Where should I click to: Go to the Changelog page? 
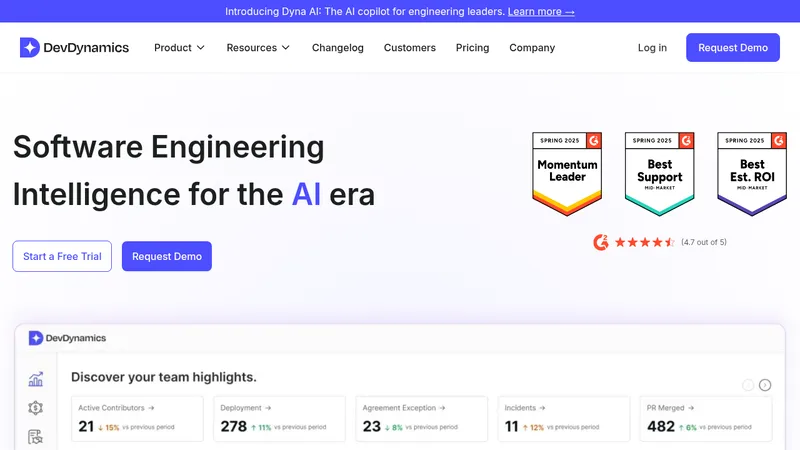pos(338,47)
